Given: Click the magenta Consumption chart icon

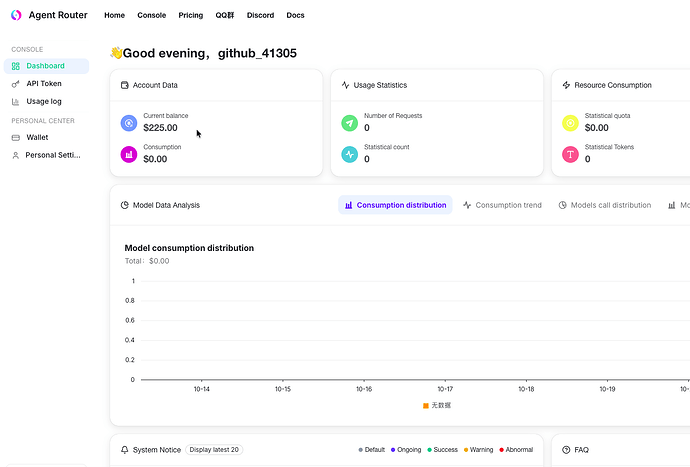Looking at the screenshot, I should coord(129,154).
